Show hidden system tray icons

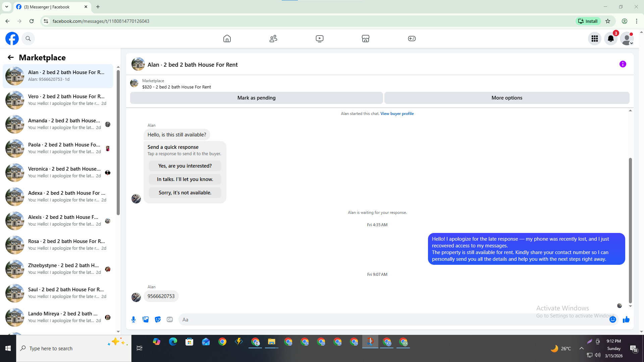(582, 349)
